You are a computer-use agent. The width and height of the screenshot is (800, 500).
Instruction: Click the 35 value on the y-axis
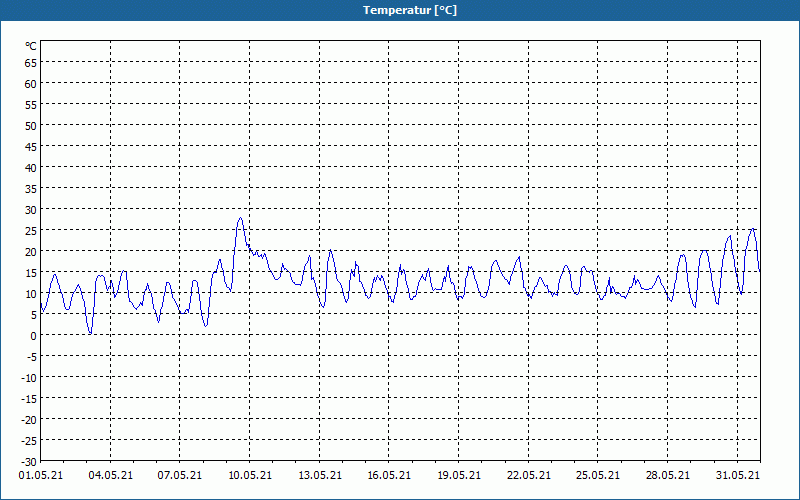point(31,189)
